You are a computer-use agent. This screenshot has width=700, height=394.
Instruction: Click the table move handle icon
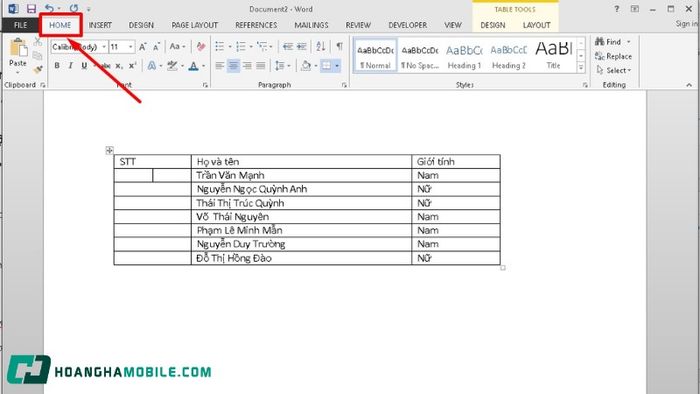coord(109,150)
